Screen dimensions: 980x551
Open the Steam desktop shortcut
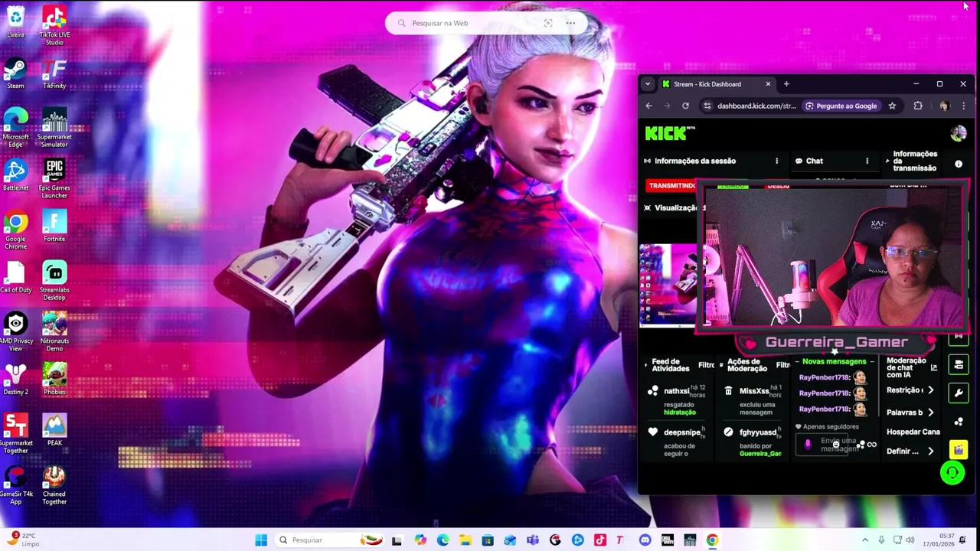pos(15,73)
